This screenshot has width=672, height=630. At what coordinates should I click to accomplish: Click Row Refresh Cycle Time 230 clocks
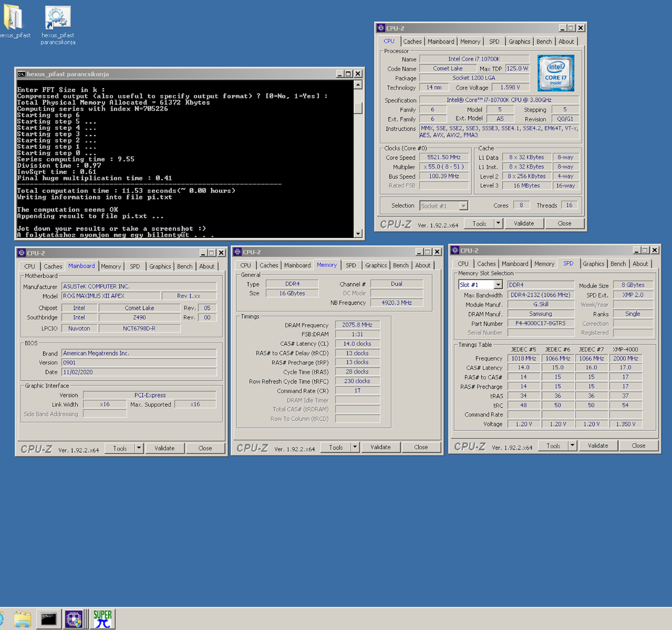[x=357, y=381]
